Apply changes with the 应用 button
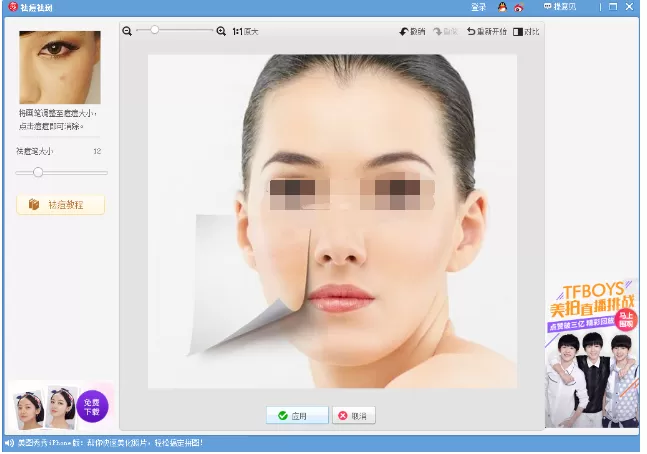 click(x=297, y=415)
